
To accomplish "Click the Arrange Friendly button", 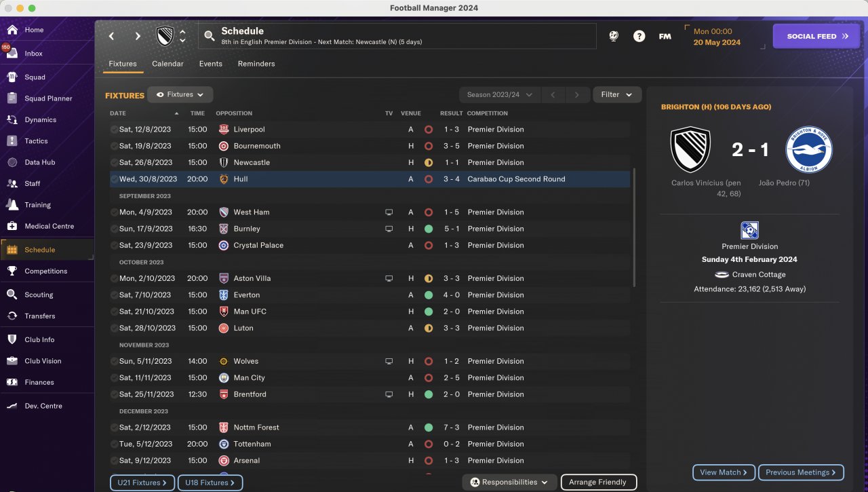I will (x=598, y=482).
